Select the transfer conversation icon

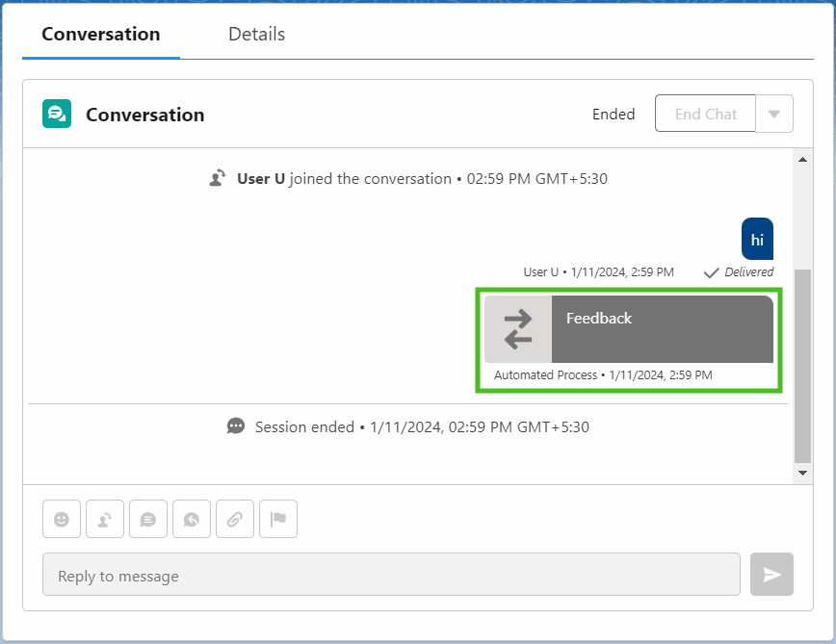(x=104, y=519)
